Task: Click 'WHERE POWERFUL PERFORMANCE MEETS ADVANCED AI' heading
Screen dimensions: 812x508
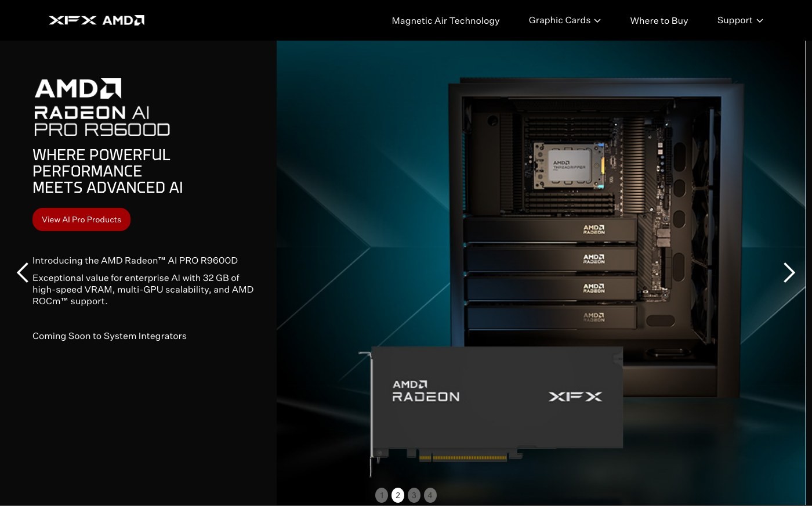Action: (x=108, y=171)
